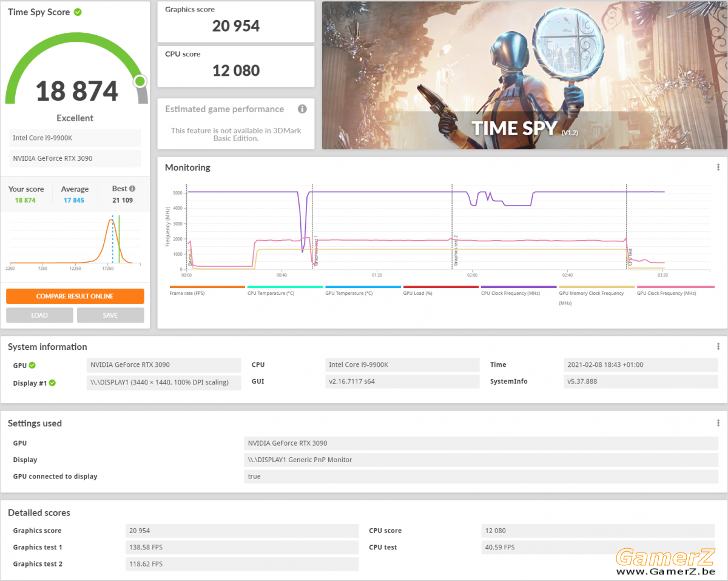This screenshot has width=728, height=581.
Task: Click the CPU test result 40.59 FPS
Action: [598, 547]
